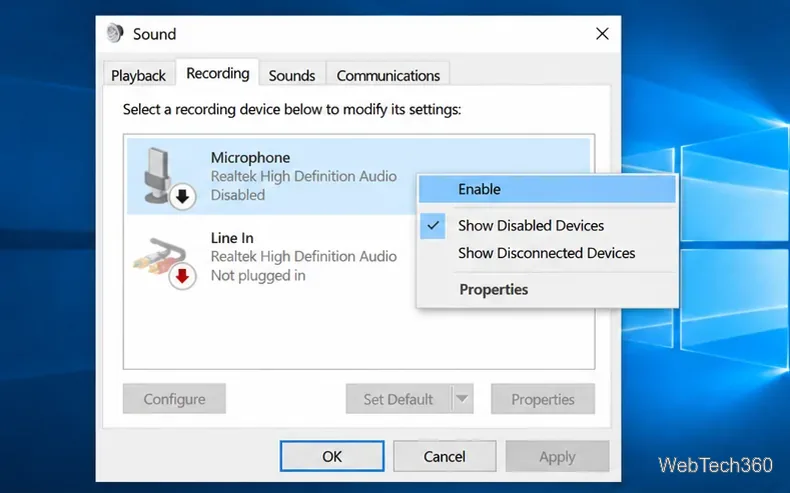This screenshot has width=790, height=493.
Task: Click the Sound speaker icon in title bar
Action: (x=115, y=33)
